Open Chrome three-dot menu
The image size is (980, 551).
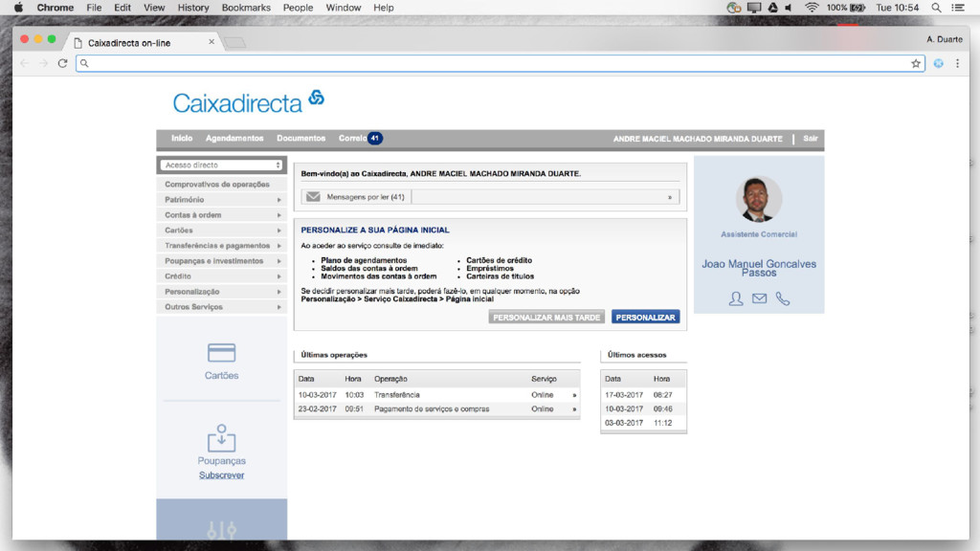click(957, 63)
